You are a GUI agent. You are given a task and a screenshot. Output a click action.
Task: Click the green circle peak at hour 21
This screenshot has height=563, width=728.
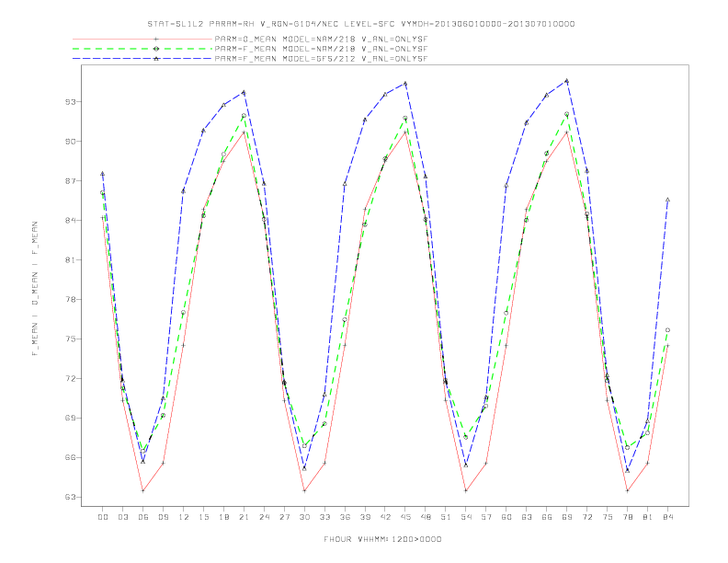pos(244,116)
